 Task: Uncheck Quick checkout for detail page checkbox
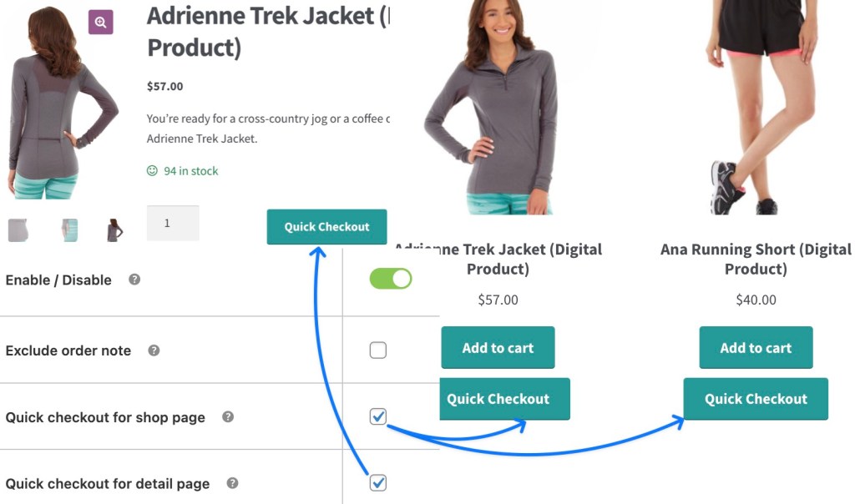[378, 482]
